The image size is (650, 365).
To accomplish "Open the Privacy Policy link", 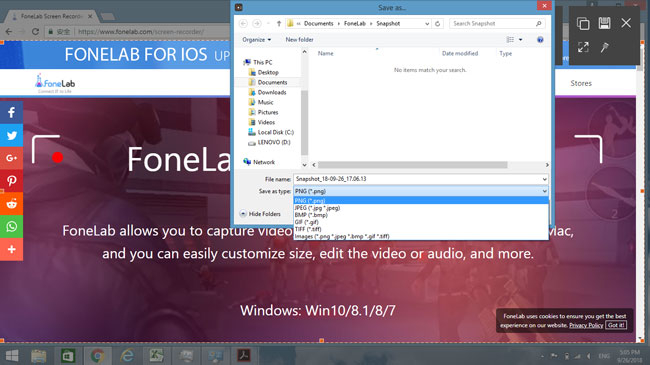I will [x=586, y=325].
